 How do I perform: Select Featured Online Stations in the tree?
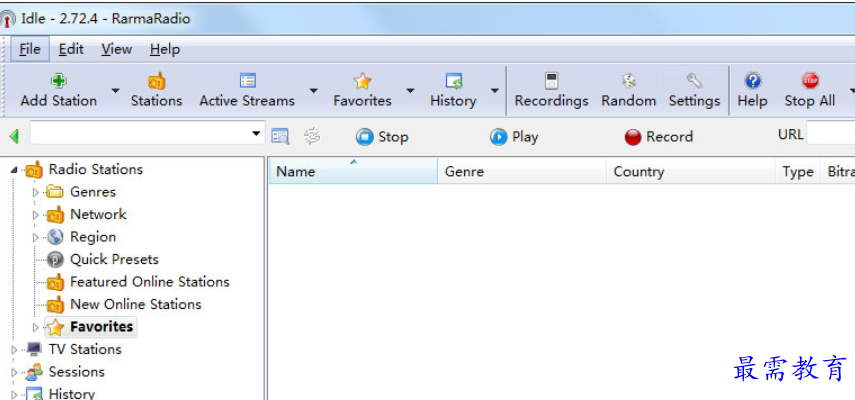[149, 282]
